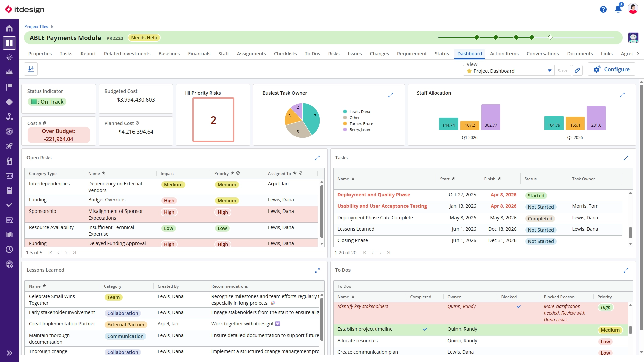This screenshot has height=362, width=644.
Task: Sort Open Risks by Priority column header
Action: 222,174
